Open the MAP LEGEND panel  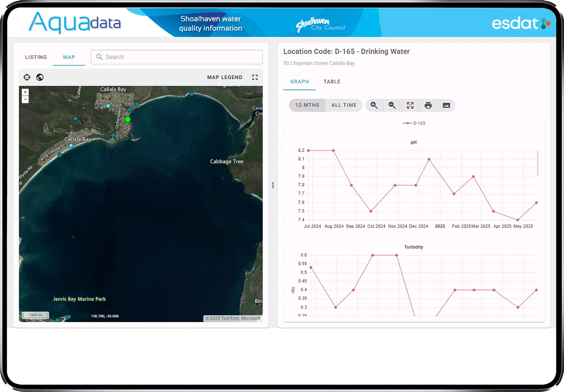tap(225, 77)
